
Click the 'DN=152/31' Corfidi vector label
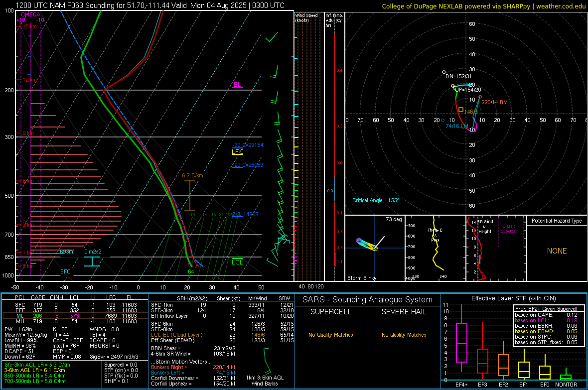point(458,76)
